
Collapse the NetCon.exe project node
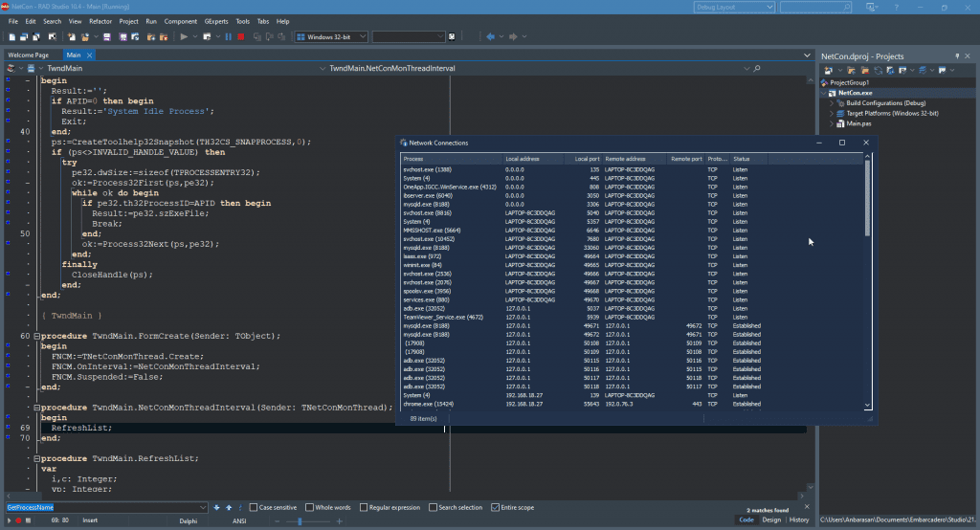[824, 93]
